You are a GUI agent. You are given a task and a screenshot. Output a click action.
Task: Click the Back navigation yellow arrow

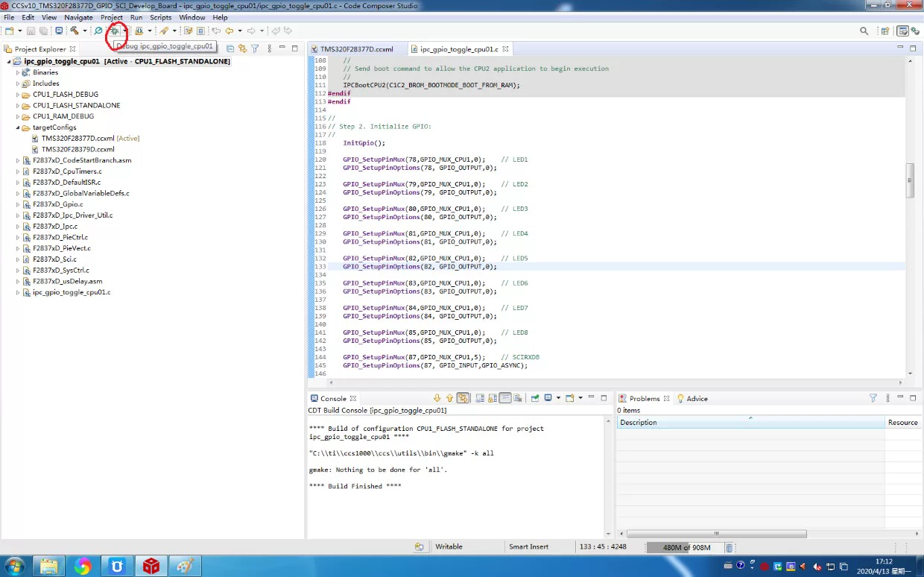click(x=229, y=31)
